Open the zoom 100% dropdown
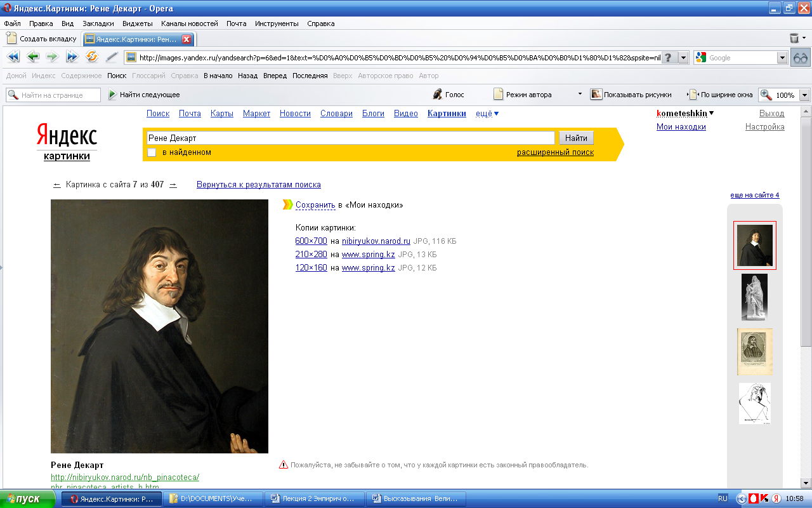 [x=804, y=95]
